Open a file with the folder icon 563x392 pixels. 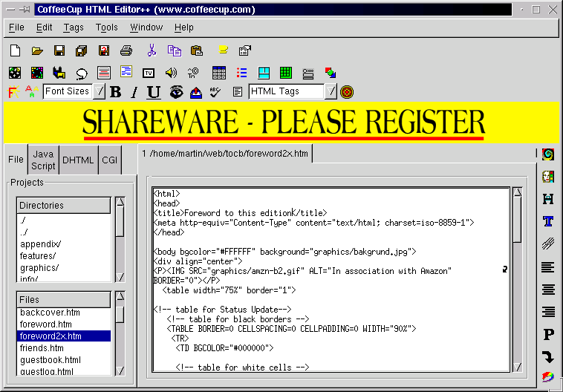37,50
